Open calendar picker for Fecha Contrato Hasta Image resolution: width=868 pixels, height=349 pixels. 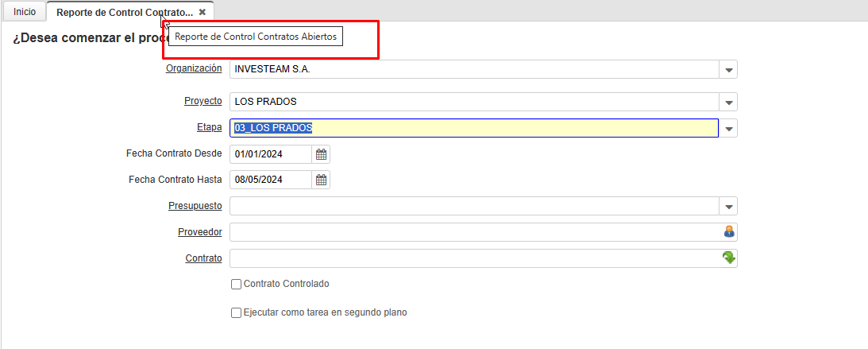click(x=321, y=180)
